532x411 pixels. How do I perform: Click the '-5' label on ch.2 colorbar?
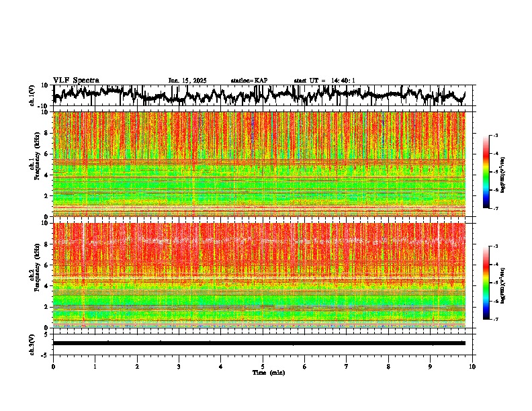point(496,283)
